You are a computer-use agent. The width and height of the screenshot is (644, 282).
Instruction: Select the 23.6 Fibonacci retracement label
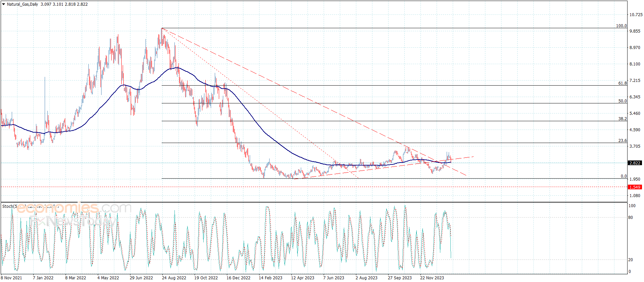(622, 141)
